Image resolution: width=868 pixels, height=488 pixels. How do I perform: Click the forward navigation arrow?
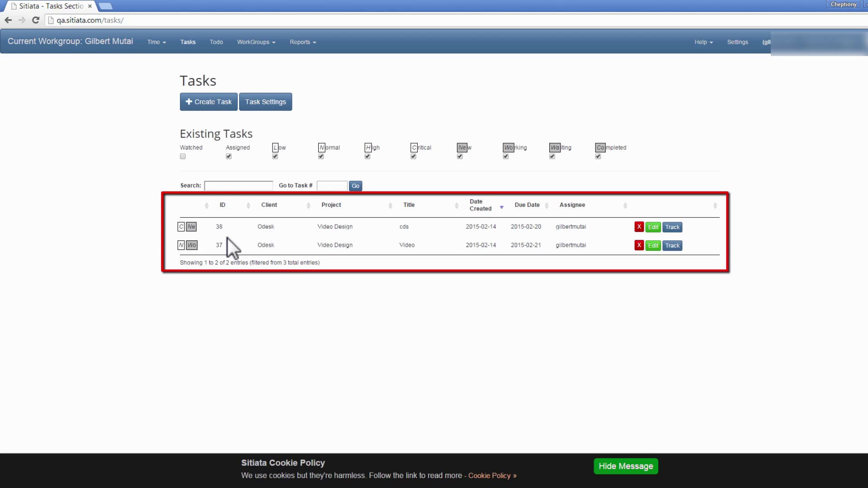click(x=22, y=20)
